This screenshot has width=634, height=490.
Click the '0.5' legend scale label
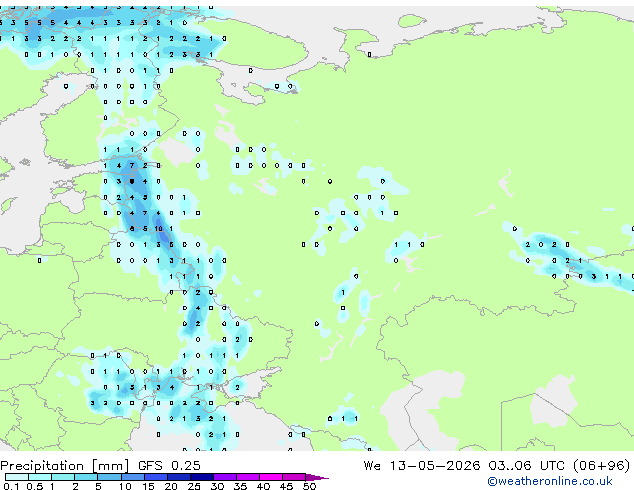point(35,486)
